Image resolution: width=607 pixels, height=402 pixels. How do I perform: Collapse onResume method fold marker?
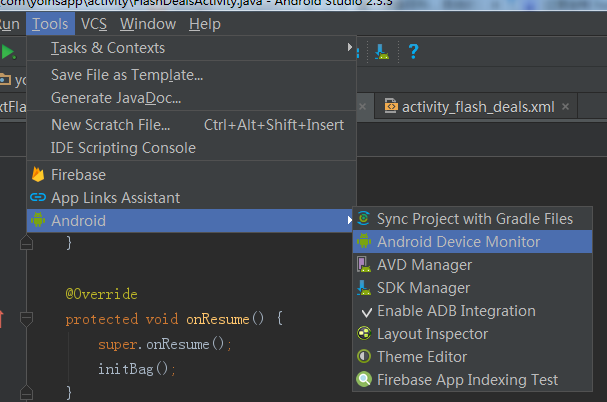click(26, 319)
